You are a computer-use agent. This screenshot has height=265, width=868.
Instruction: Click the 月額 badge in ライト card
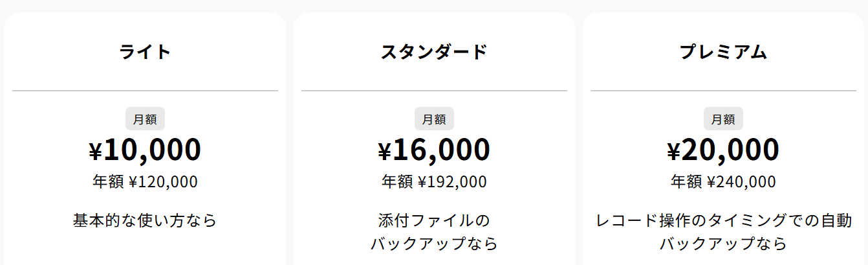[145, 119]
